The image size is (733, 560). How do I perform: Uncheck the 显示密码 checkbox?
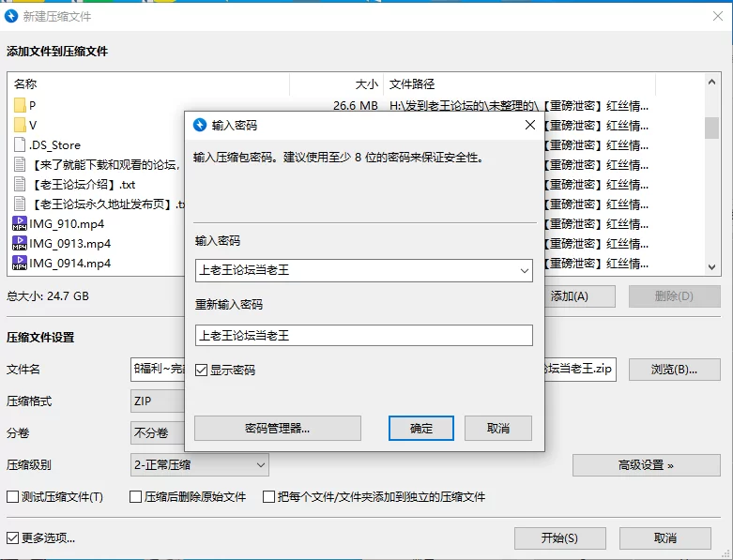pos(202,371)
